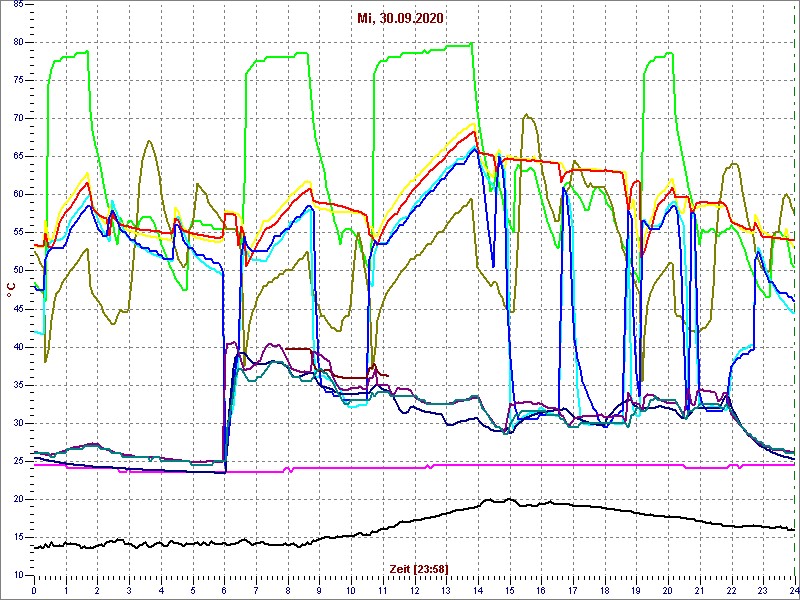
Task: Click the y-axis value 25
Action: click(17, 462)
